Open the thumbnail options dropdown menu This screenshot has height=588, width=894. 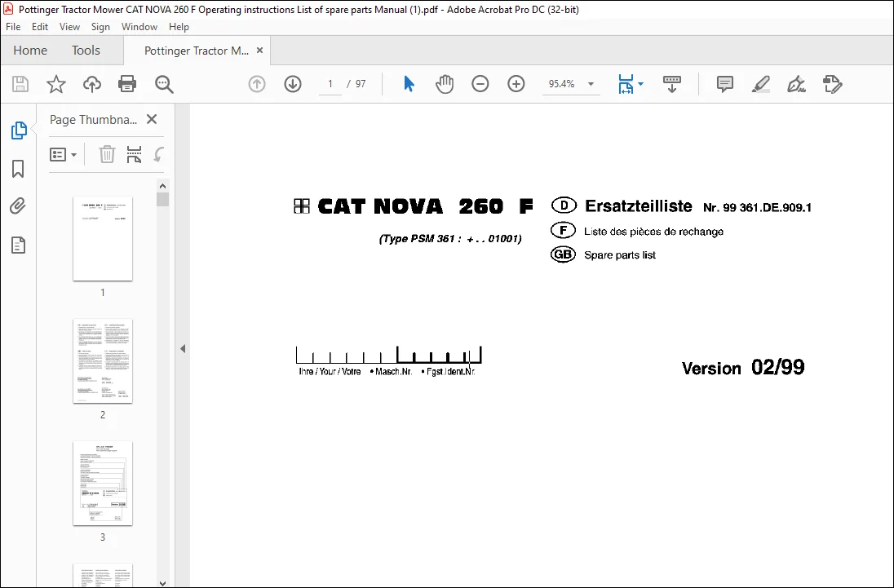pyautogui.click(x=64, y=154)
